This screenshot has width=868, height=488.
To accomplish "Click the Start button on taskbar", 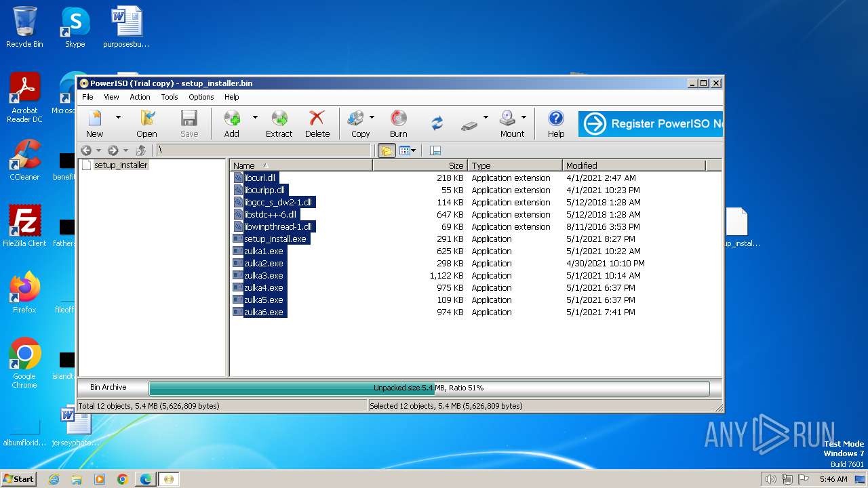I will click(18, 479).
